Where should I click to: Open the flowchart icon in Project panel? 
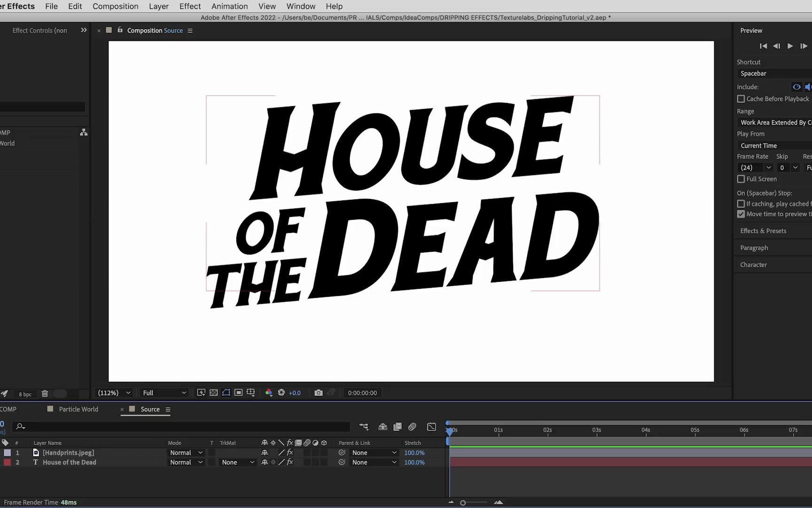pos(84,132)
